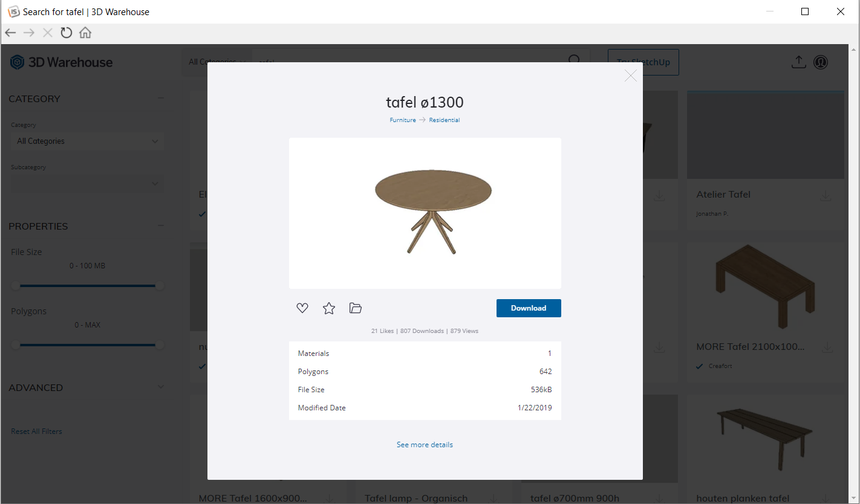Click the blue Download button

(529, 308)
